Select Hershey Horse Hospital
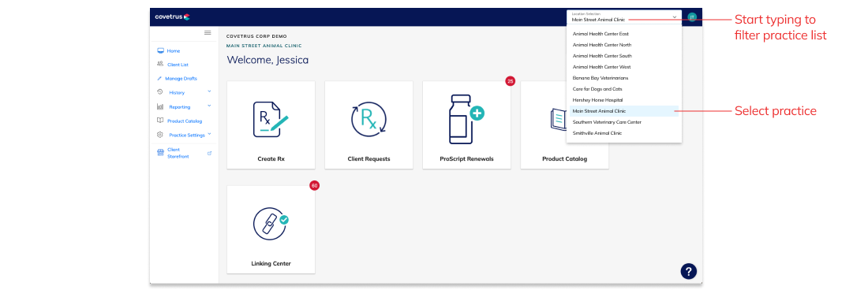Viewport: 868px width, 301px height. click(x=624, y=100)
